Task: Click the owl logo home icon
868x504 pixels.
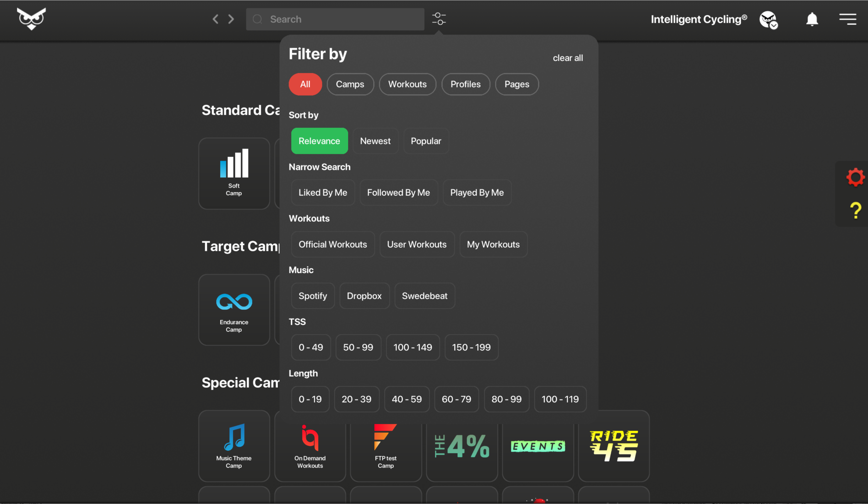Action: point(31,19)
